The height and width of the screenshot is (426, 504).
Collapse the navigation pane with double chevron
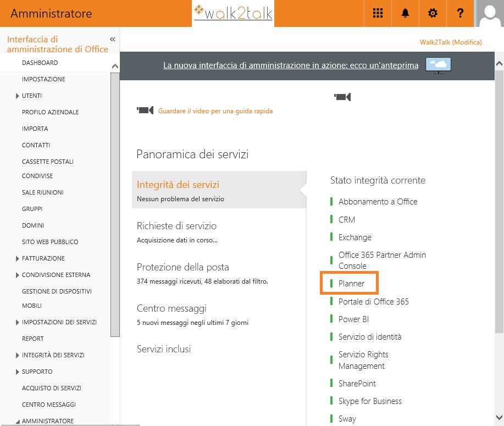coord(113,39)
